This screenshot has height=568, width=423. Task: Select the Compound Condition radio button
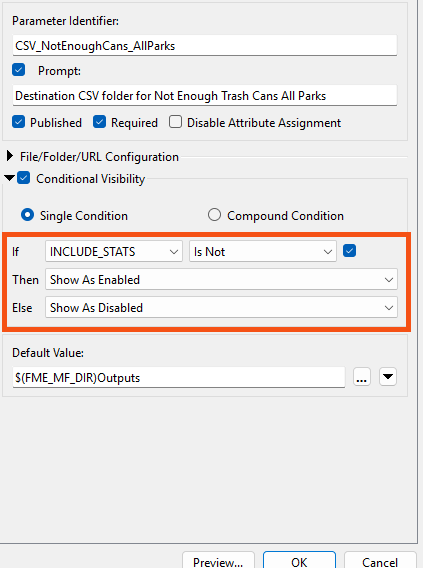[214, 215]
